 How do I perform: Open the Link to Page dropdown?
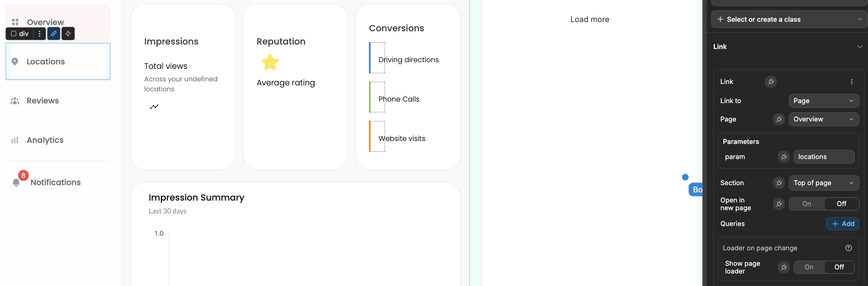click(x=824, y=101)
